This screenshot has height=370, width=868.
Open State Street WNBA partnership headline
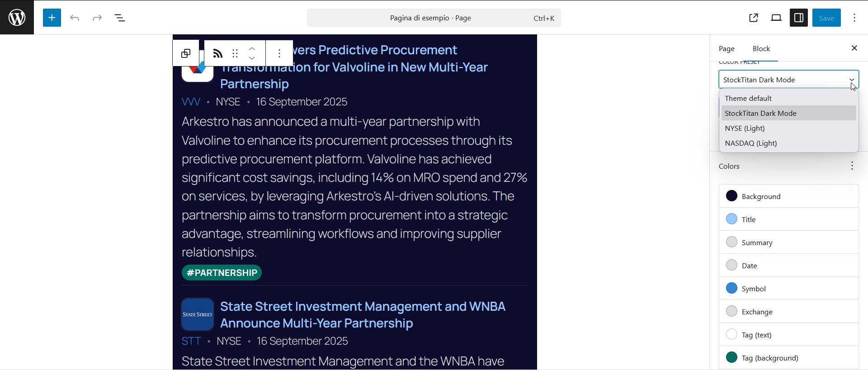pyautogui.click(x=363, y=315)
